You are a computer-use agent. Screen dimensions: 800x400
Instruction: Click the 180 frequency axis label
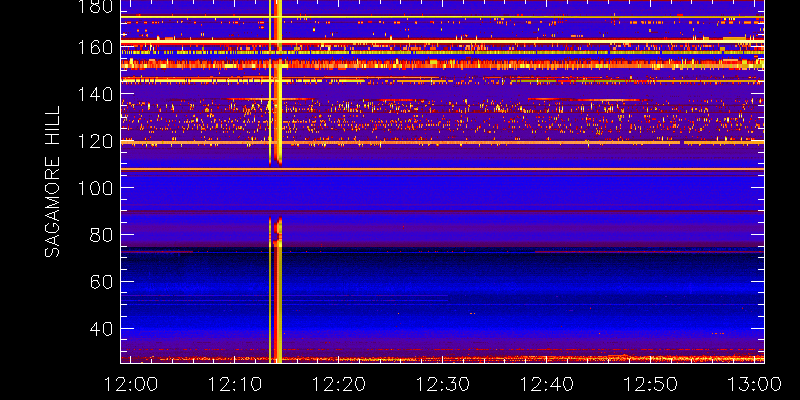[95, 6]
